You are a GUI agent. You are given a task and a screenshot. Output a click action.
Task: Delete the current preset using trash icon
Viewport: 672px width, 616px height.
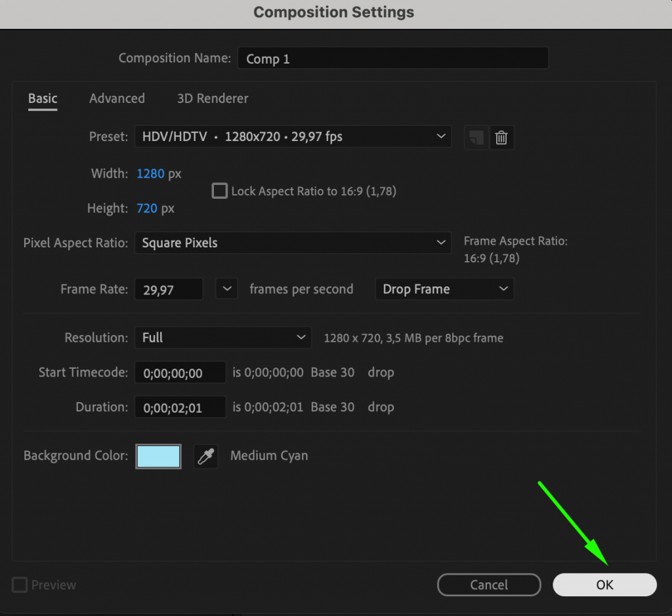[501, 137]
